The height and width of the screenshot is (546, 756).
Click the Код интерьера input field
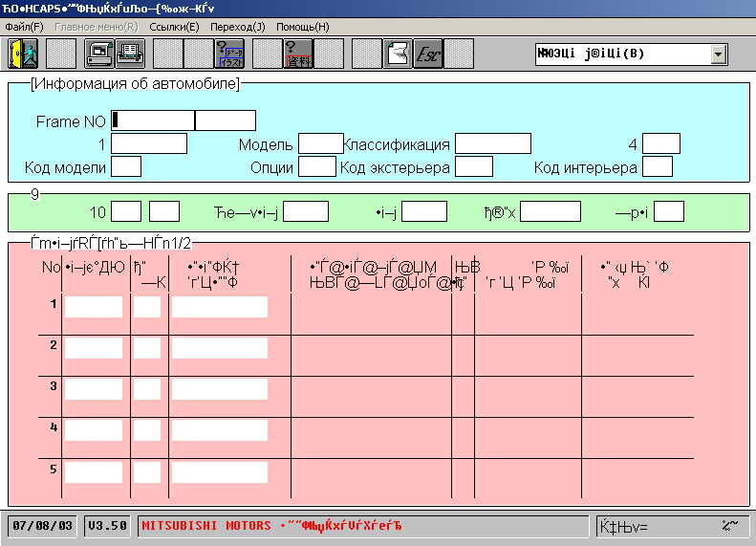(x=658, y=167)
